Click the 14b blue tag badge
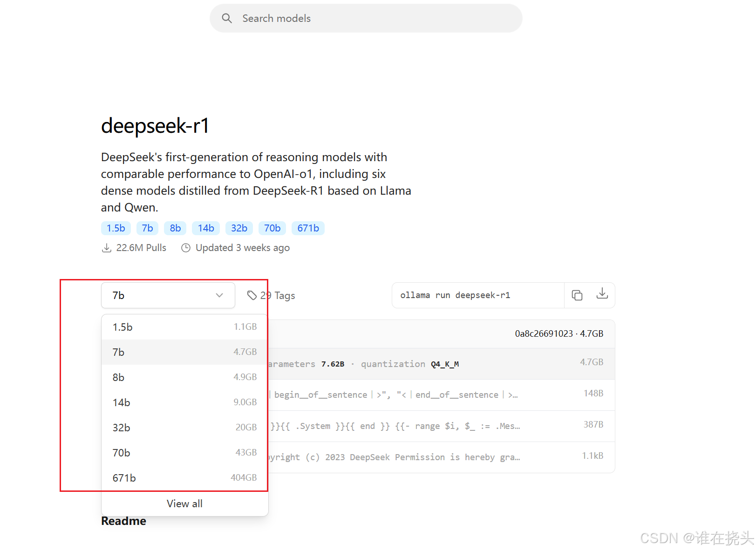756x551 pixels. (x=206, y=228)
